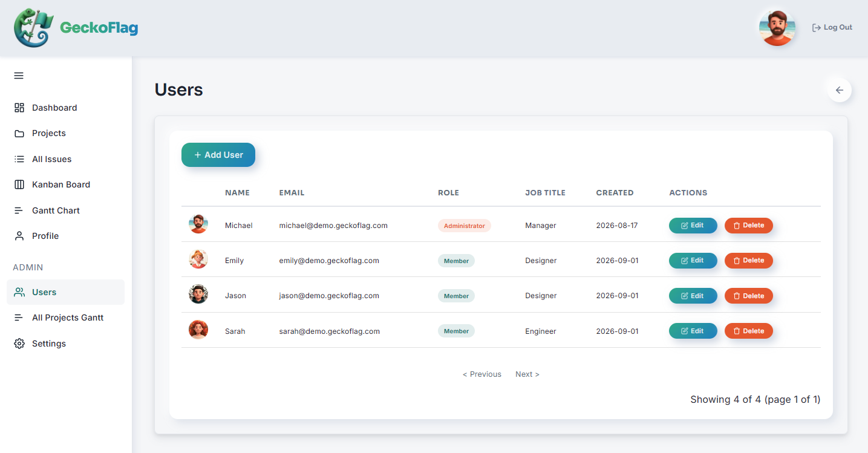Viewport: 868px width, 453px height.
Task: Edit the user Sarah
Action: 693,331
